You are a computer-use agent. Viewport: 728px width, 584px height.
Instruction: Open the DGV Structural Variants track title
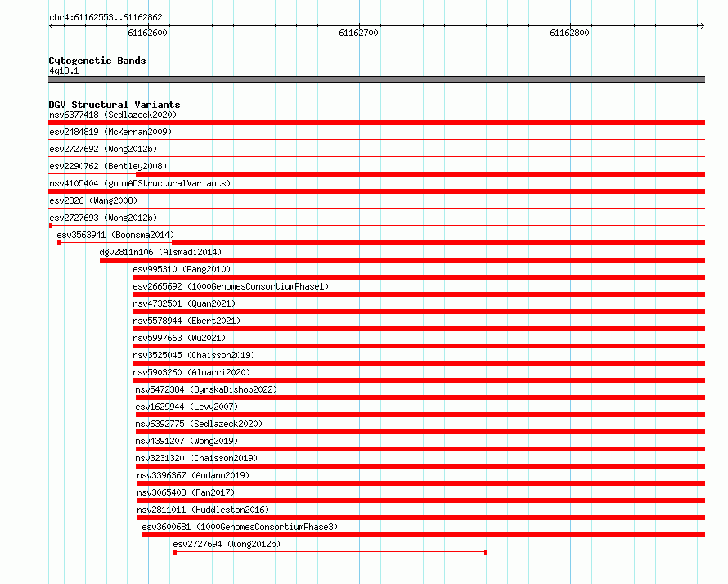coord(115,105)
